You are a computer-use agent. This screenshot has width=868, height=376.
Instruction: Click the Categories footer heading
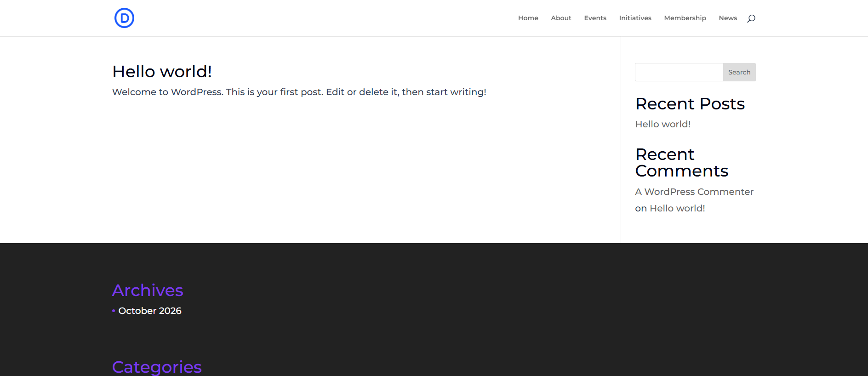157,367
